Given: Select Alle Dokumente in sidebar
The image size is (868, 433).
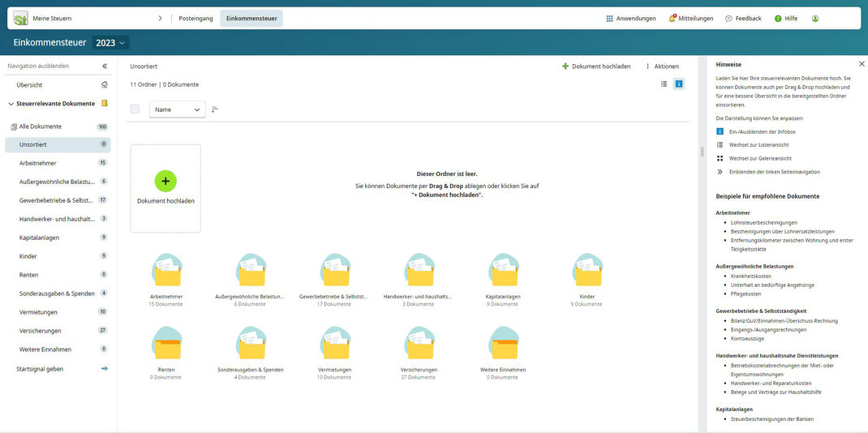Looking at the screenshot, I should 58,126.
